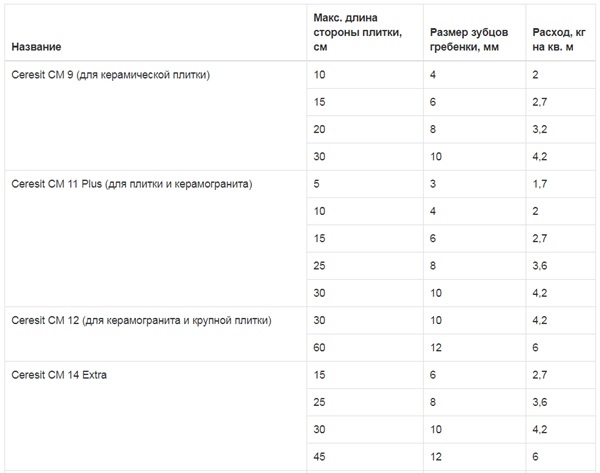Select tile size 5 for CM 11 Plus

(316, 184)
